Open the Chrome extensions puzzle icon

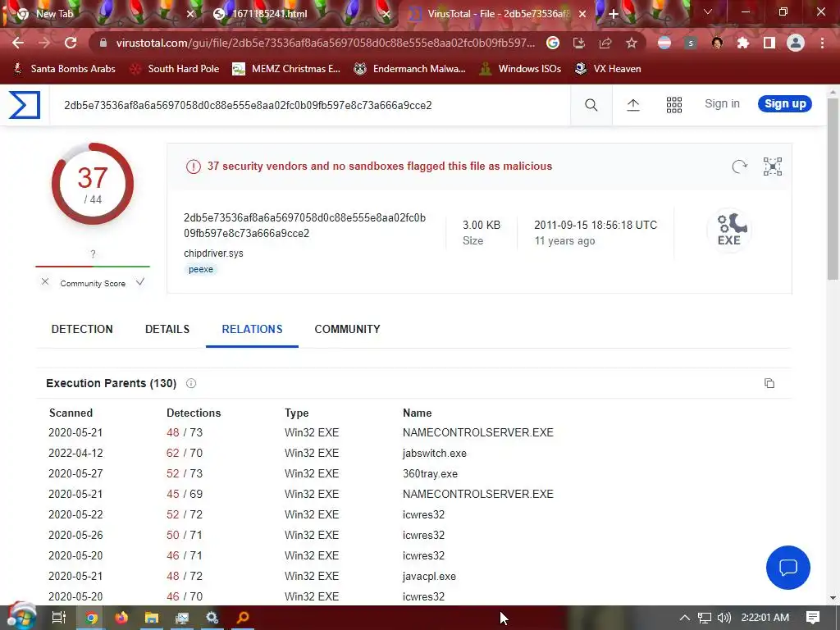click(742, 43)
